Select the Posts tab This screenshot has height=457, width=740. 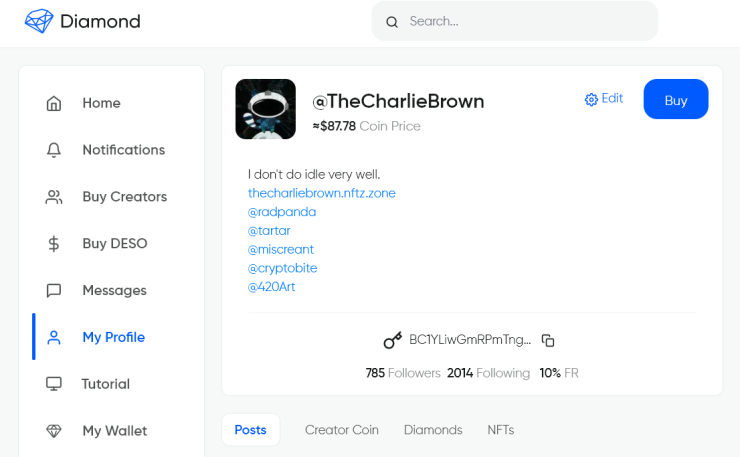coord(251,430)
